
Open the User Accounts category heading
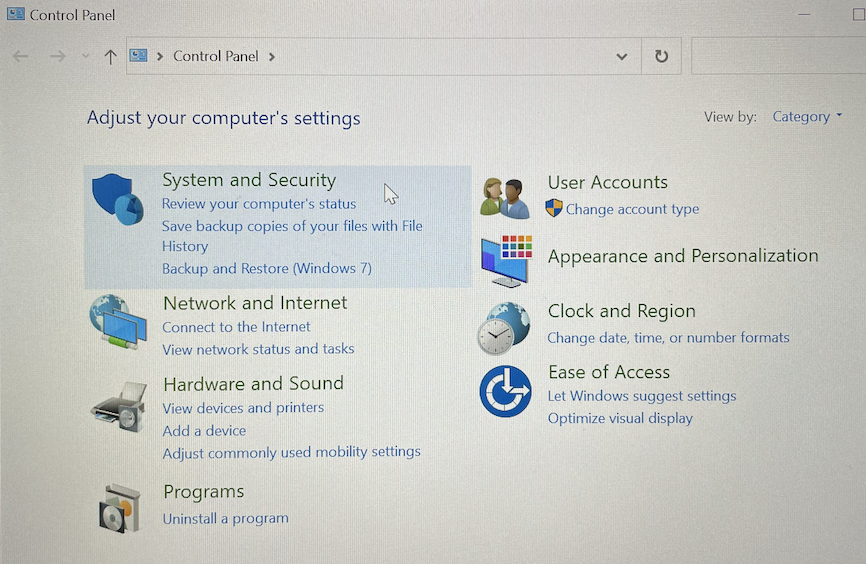[608, 182]
